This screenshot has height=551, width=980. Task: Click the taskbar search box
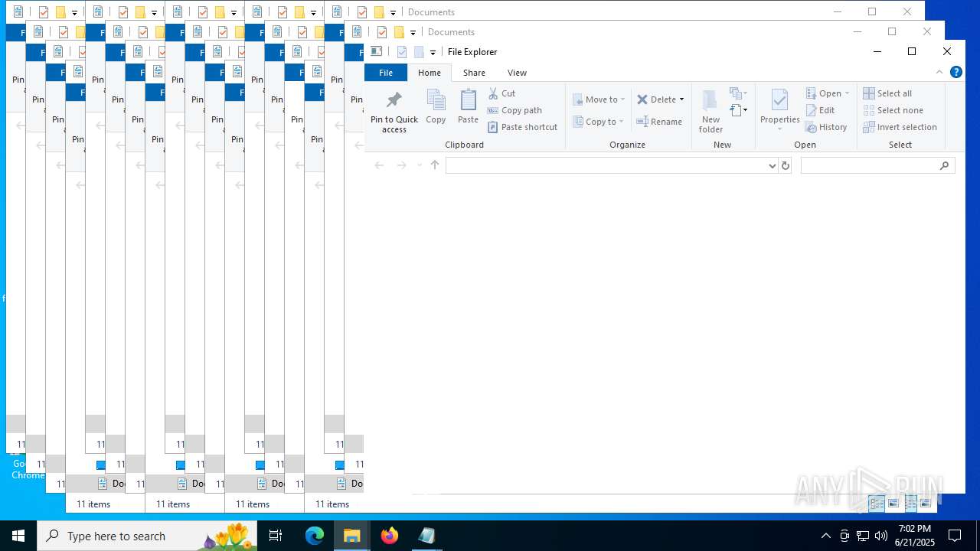coord(148,536)
